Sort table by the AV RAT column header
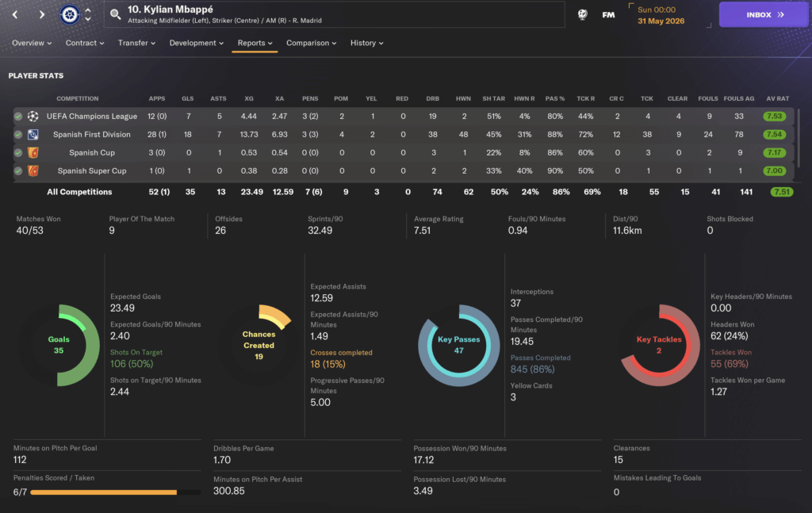812x513 pixels. point(777,99)
